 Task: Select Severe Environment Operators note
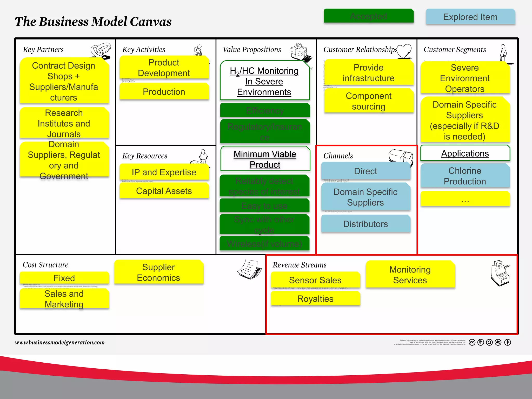coord(465,78)
